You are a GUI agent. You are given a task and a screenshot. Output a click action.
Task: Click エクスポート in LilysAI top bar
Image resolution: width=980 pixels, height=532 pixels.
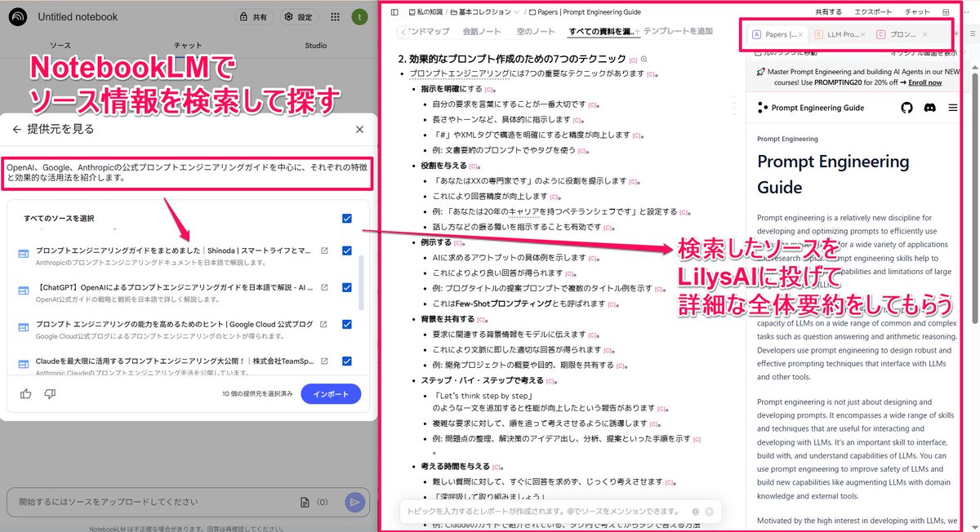pyautogui.click(x=873, y=12)
